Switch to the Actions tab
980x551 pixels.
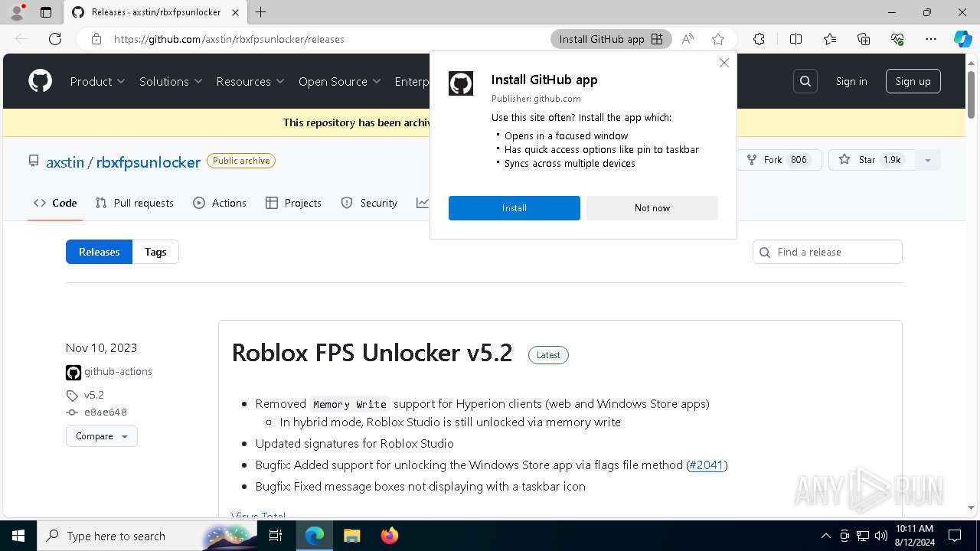pos(220,203)
